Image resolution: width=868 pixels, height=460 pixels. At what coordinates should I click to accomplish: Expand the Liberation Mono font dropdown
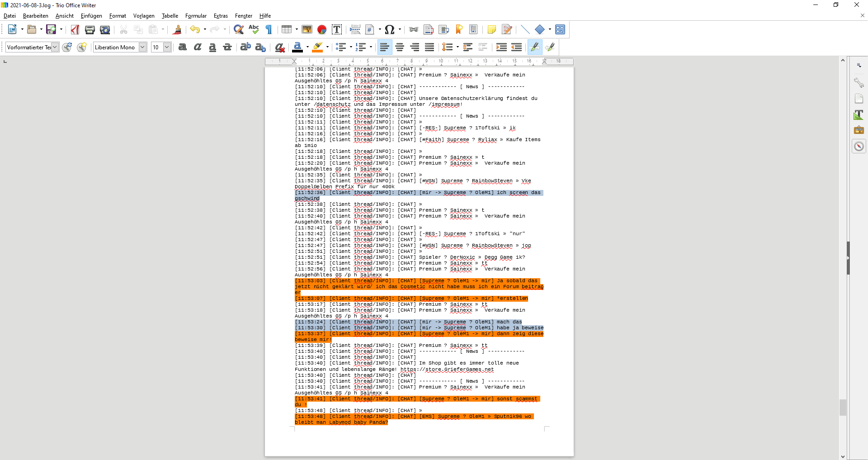[x=142, y=47]
